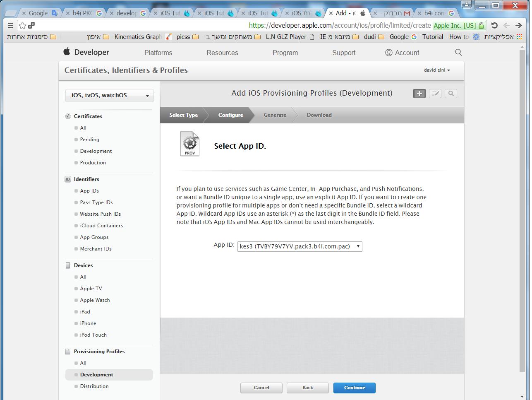Switch to the תבדוק Gmail browser tab
The image size is (532, 400).
click(392, 13)
